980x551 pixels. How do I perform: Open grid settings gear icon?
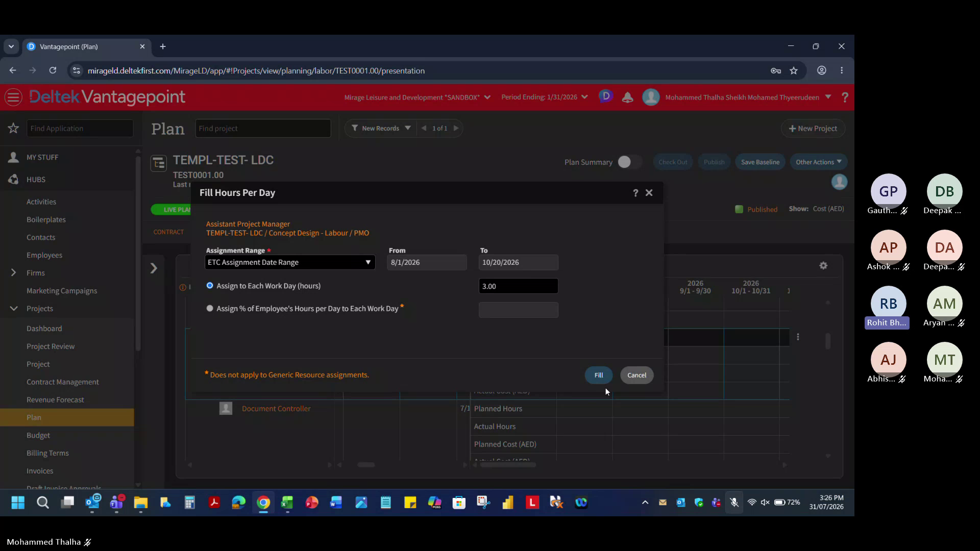pos(823,266)
